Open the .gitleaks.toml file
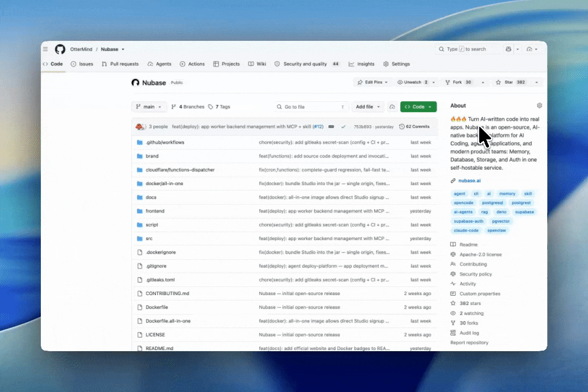 pos(160,280)
